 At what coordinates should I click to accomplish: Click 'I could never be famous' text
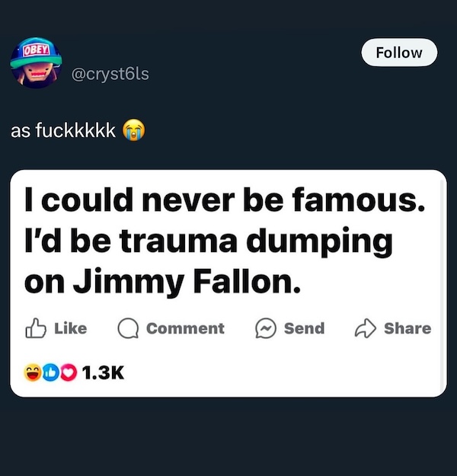[225, 200]
